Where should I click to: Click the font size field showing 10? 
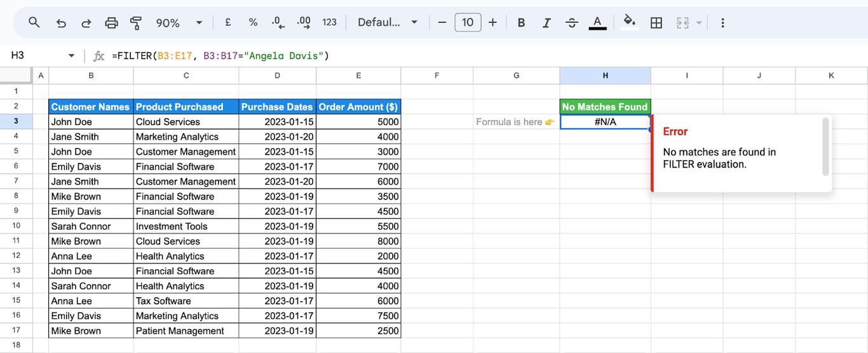(468, 22)
